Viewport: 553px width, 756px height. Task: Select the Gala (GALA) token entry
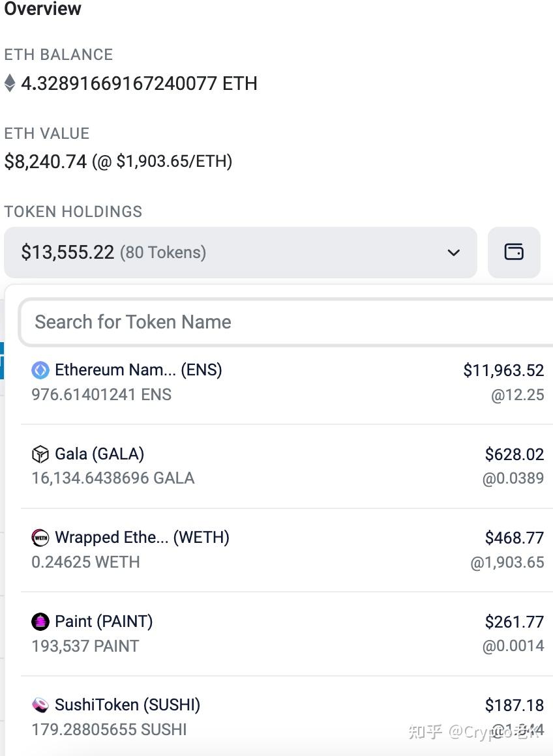(x=99, y=454)
